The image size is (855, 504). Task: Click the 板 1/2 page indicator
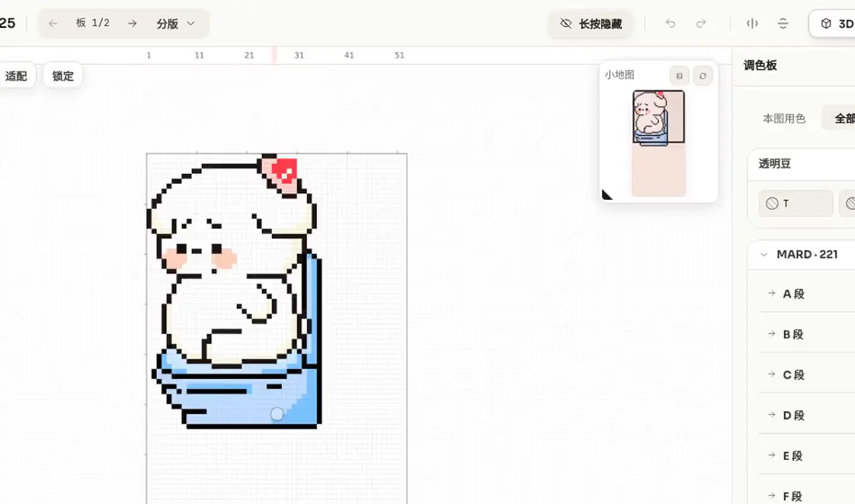click(x=92, y=23)
